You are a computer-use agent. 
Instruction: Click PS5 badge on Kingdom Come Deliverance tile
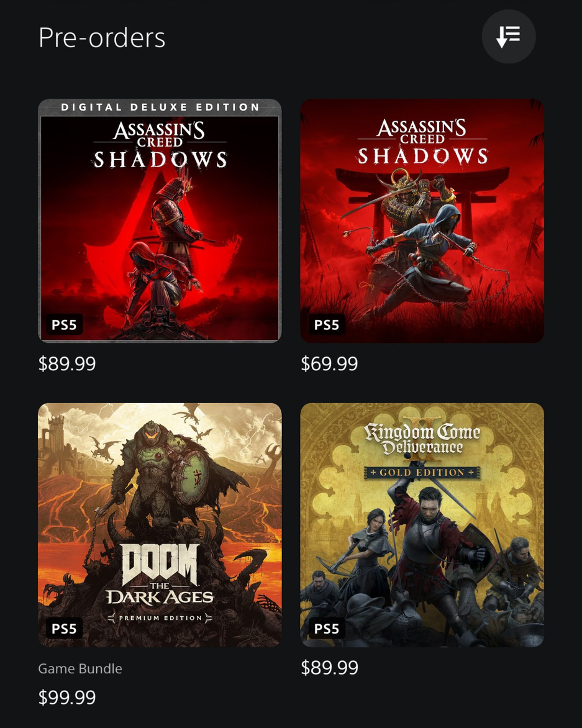327,628
